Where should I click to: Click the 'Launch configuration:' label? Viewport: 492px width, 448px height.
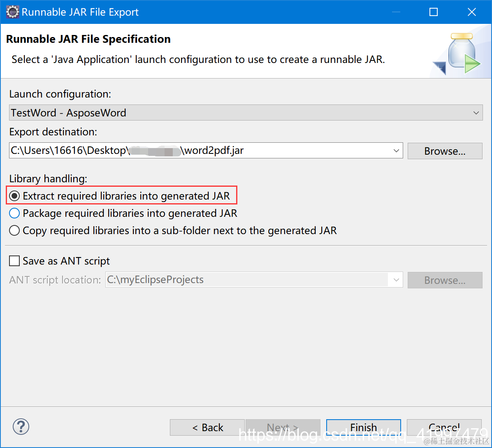pyautogui.click(x=60, y=94)
